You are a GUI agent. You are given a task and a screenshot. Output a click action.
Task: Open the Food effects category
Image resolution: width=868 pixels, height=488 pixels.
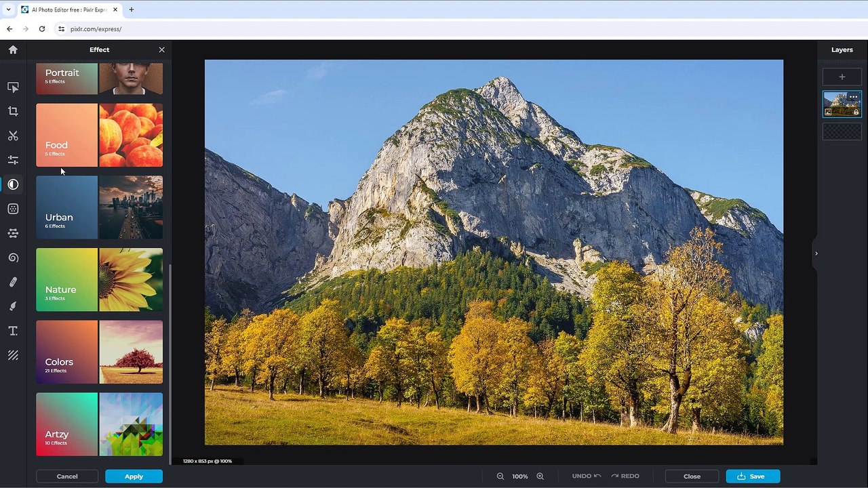99,135
